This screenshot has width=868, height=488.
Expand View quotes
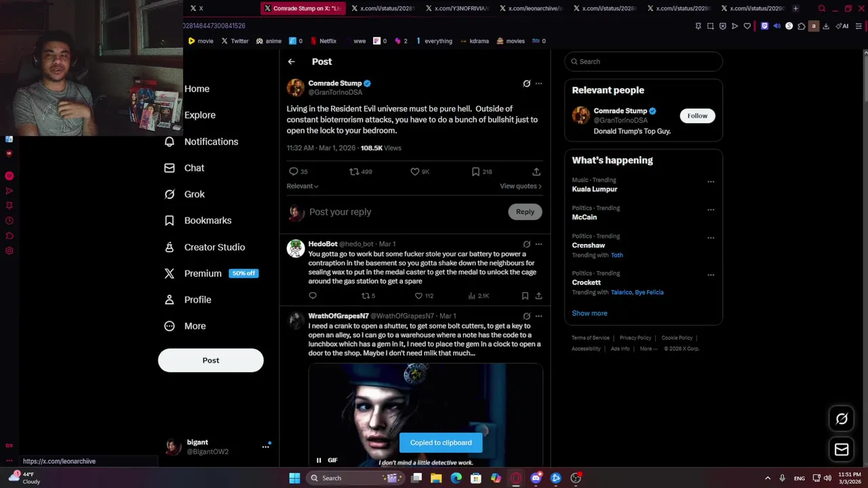[520, 186]
